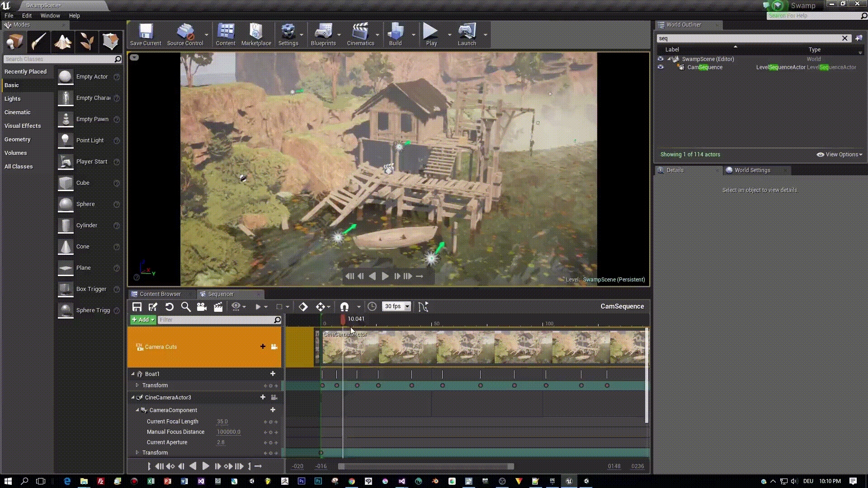Screen dimensions: 868x488
Task: Click the Sequencer tab label
Action: (221, 293)
